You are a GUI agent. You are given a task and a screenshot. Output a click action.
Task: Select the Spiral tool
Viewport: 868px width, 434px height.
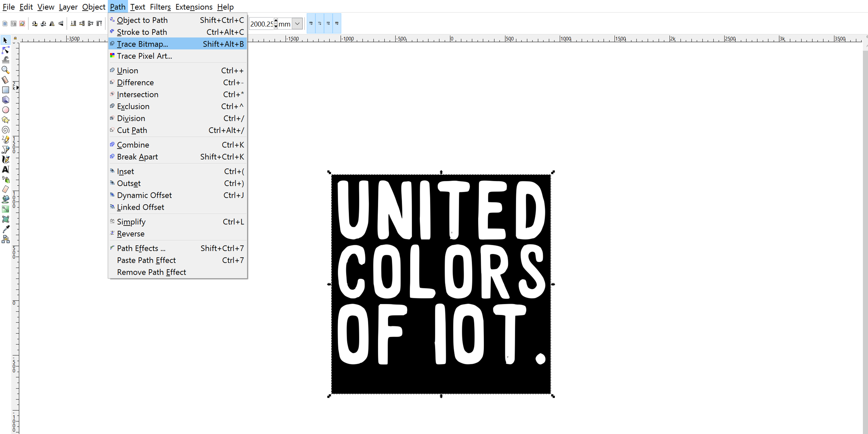5,130
